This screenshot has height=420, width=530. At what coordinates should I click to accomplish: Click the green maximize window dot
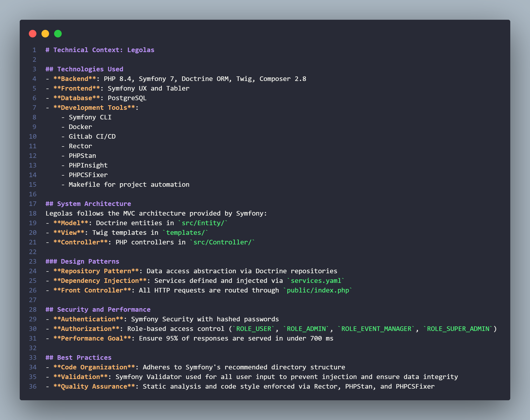[x=58, y=34]
